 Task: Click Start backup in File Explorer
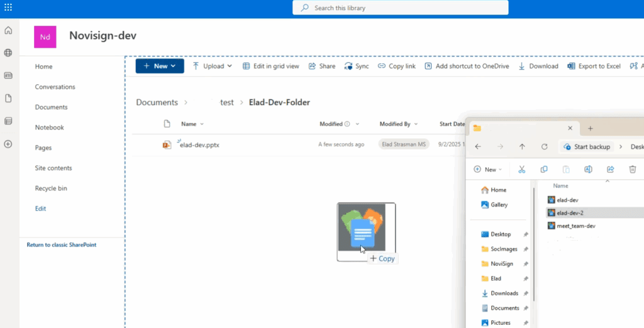[587, 146]
